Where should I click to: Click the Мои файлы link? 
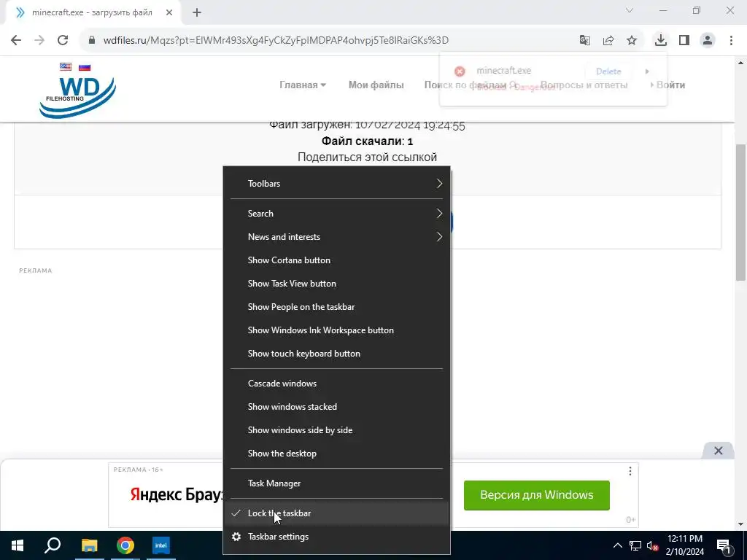[x=376, y=85]
